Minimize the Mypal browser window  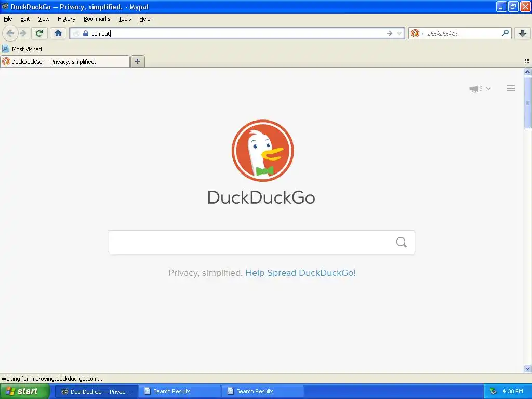(x=501, y=6)
